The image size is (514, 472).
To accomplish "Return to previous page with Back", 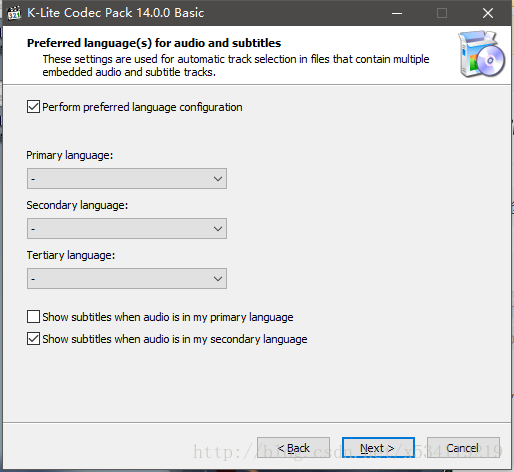I will [293, 448].
